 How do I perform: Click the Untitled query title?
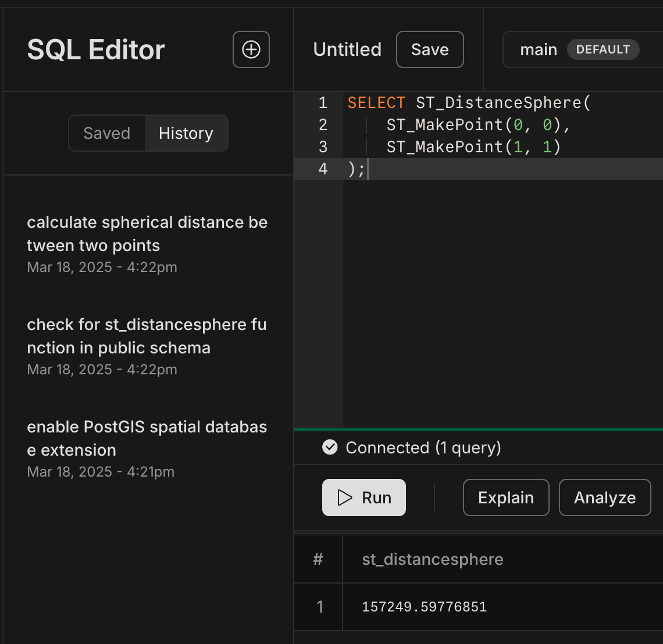(347, 49)
